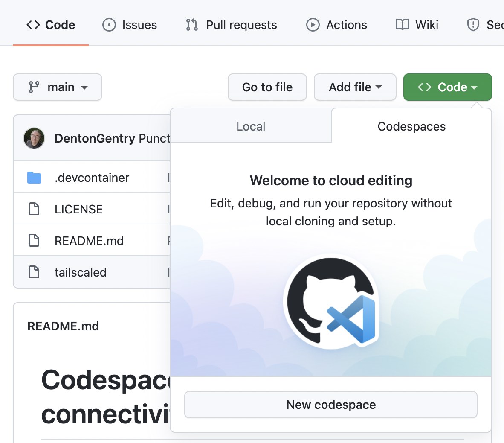
Task: Click the commit message starting with Punct
Action: (x=154, y=138)
